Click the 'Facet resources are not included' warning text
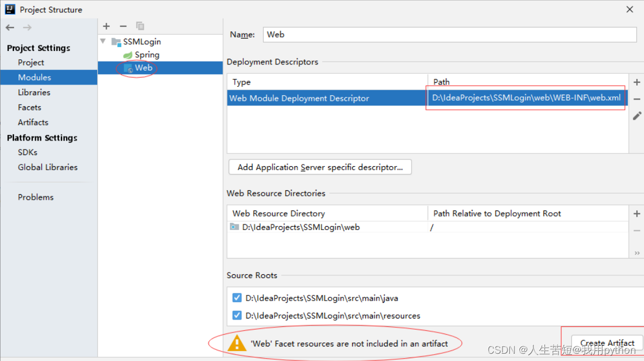 [x=349, y=344]
